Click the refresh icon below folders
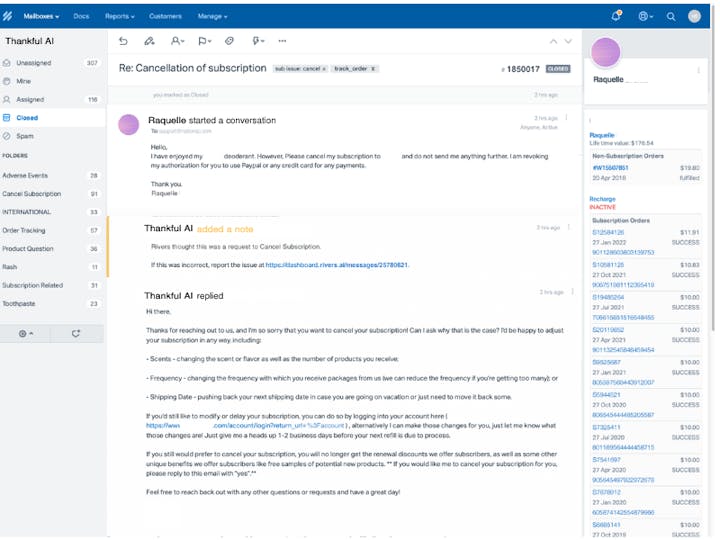The width and height of the screenshot is (720, 540). tap(76, 333)
